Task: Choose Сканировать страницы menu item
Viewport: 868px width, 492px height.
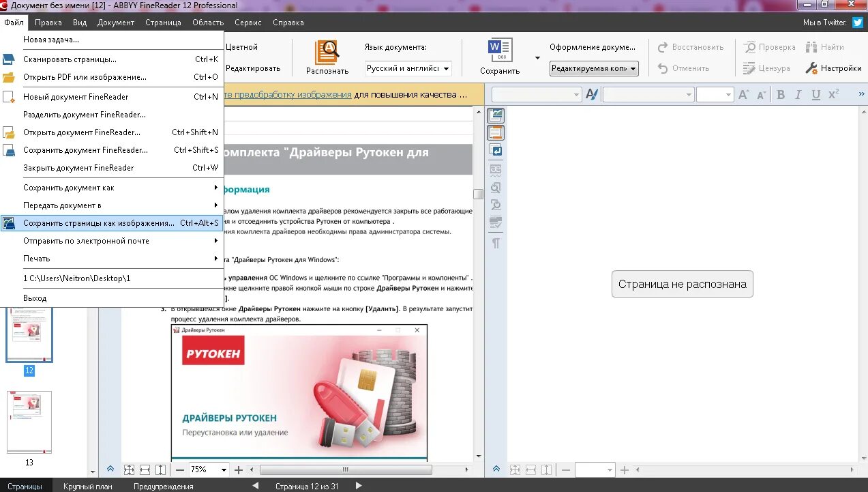Action: click(113, 59)
